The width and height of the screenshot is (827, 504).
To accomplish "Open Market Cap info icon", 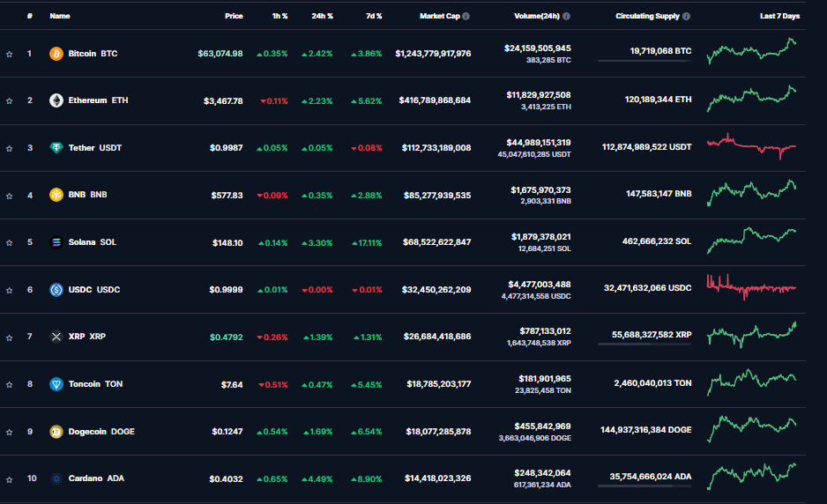I will coord(466,17).
